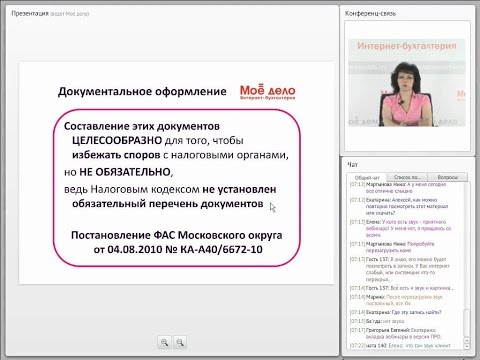480x360 pixels.
Task: Select Григорьев Евгений's chat message
Action: pyautogui.click(x=396, y=333)
